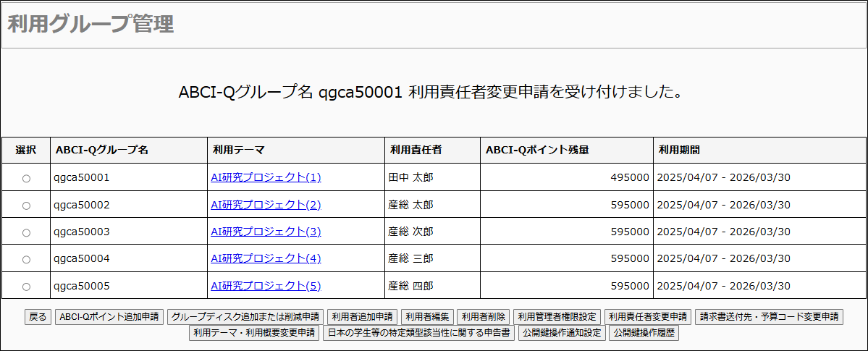Choose the qgca50003 row radio button
868x351 pixels.
[26, 232]
